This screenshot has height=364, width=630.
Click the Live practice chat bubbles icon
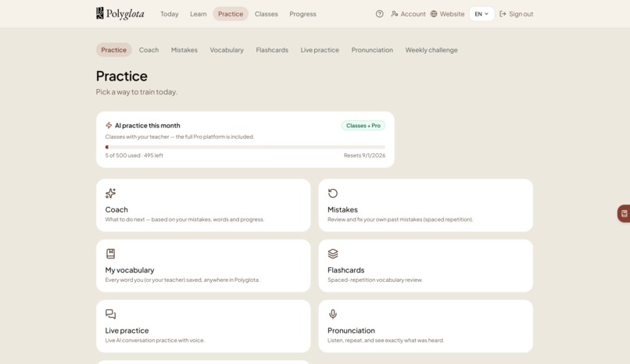[110, 314]
